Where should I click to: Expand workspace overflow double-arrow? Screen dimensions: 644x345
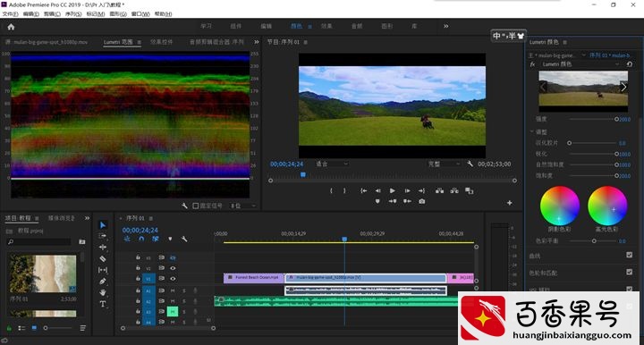click(446, 26)
